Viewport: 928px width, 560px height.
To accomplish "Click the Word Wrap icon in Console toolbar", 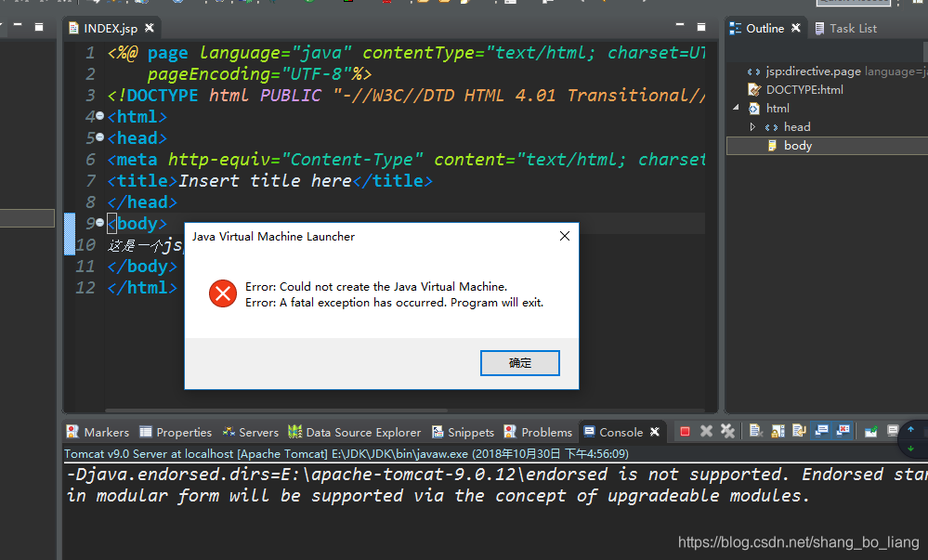I will click(x=800, y=430).
